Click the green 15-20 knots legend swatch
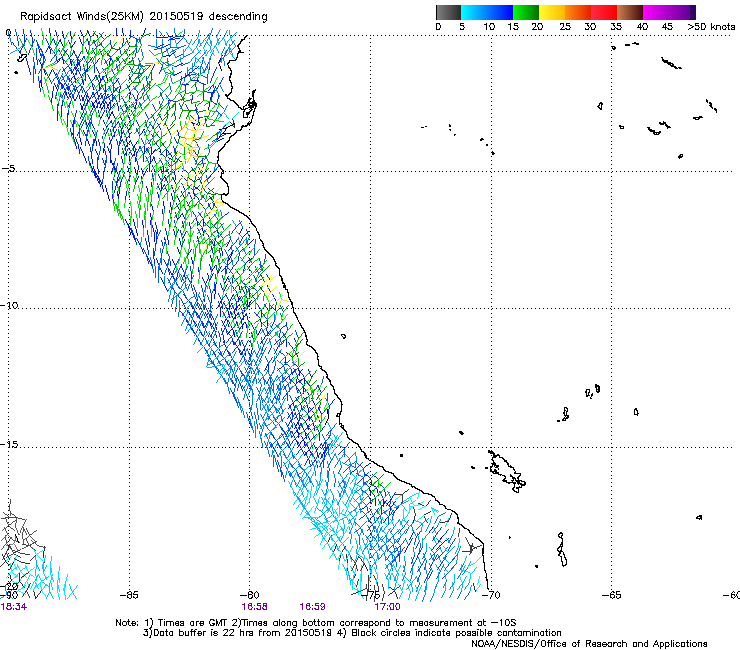 526,12
